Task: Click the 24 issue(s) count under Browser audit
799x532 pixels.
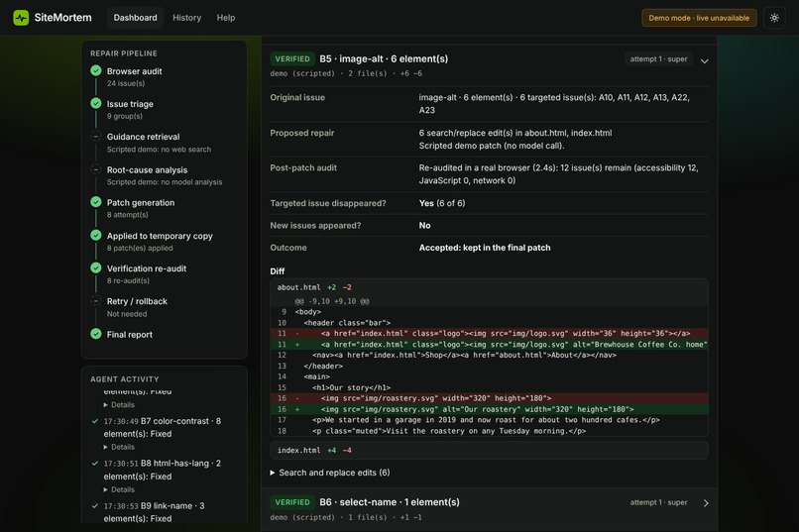Action: pyautogui.click(x=125, y=83)
